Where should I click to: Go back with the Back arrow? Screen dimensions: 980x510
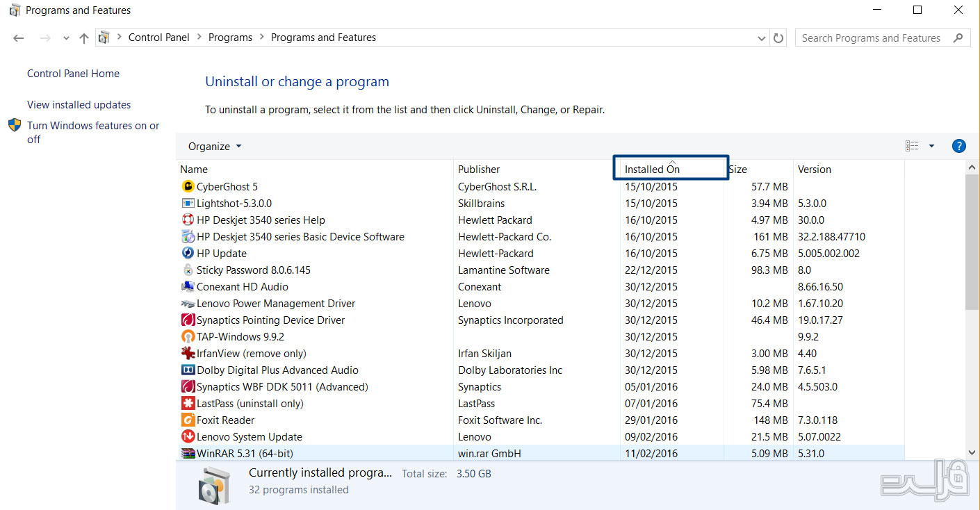pos(19,38)
